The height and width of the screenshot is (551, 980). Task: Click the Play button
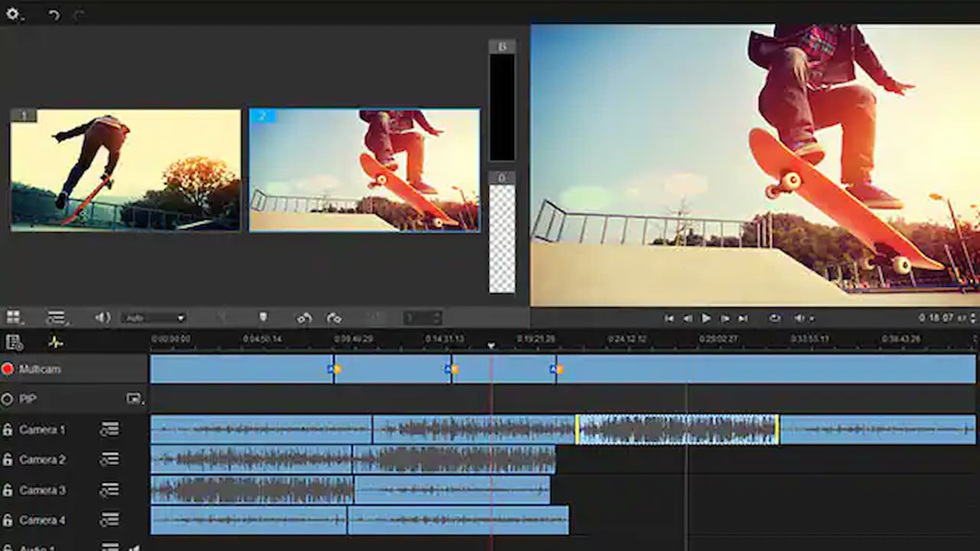[x=706, y=318]
